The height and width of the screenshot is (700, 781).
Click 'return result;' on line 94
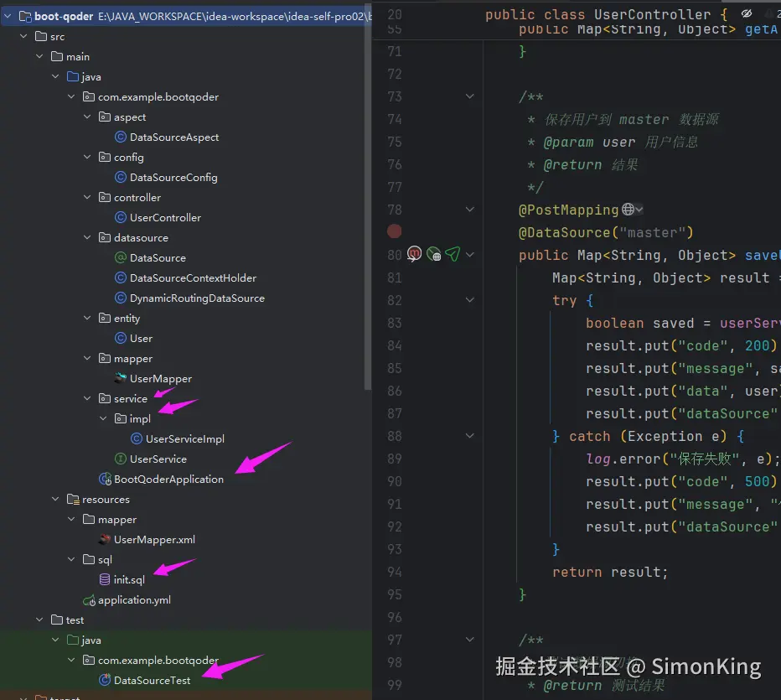pyautogui.click(x=610, y=572)
